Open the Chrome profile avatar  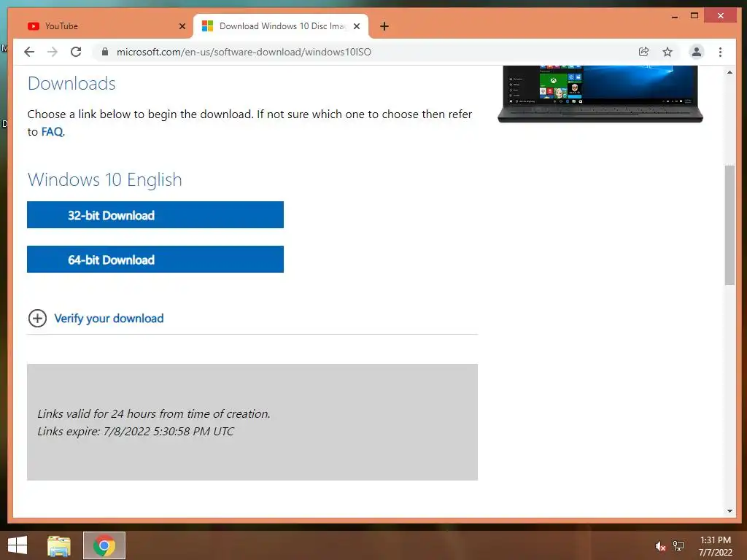pyautogui.click(x=697, y=52)
